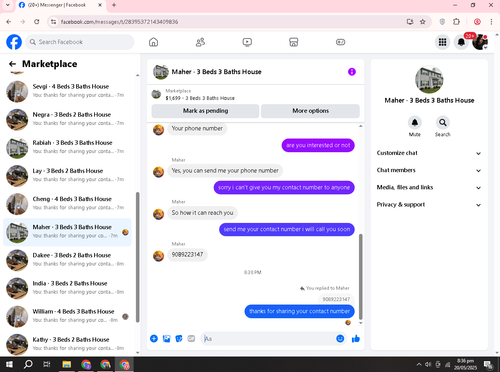500x372 pixels.
Task: Click message "are you interested or not"
Action: tap(318, 145)
